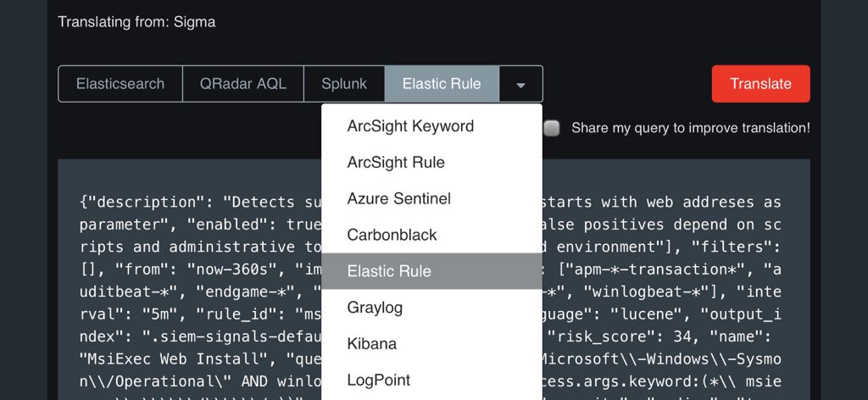
Task: Choose Graylog from dropdown list
Action: click(431, 308)
